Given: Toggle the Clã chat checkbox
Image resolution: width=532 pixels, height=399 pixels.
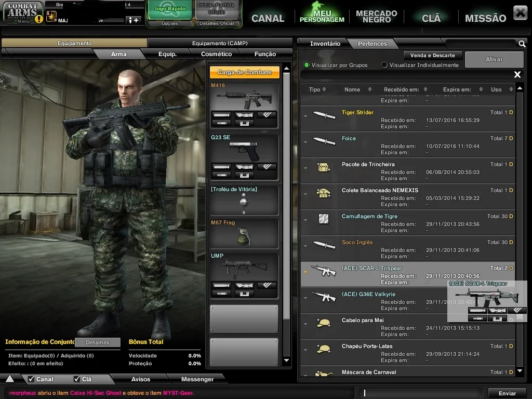Looking at the screenshot, I should (x=77, y=379).
